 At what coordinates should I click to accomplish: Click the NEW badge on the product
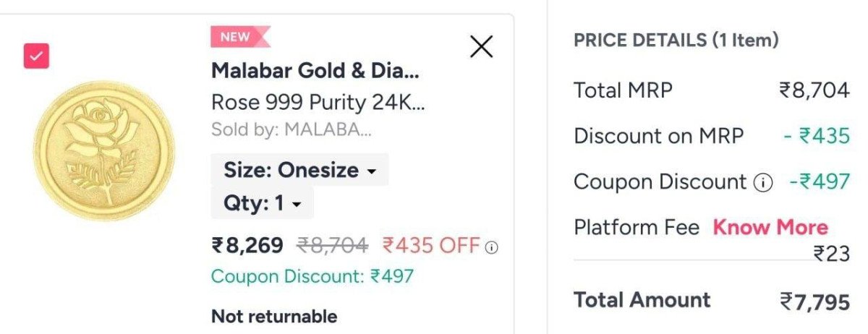[x=239, y=37]
